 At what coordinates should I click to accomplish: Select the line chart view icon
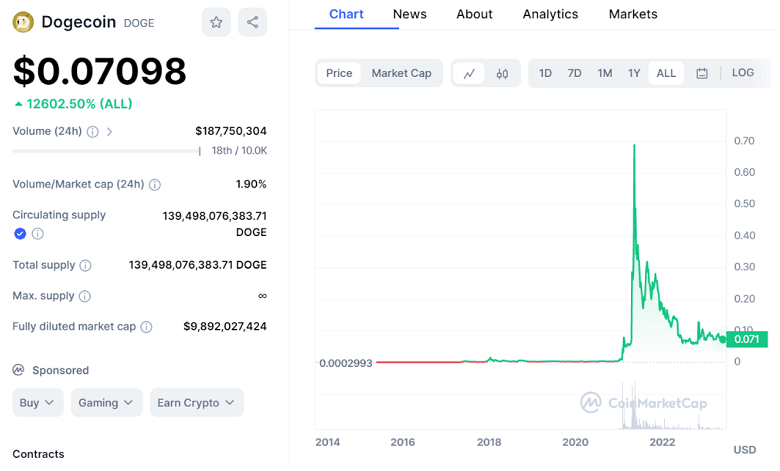tap(469, 73)
